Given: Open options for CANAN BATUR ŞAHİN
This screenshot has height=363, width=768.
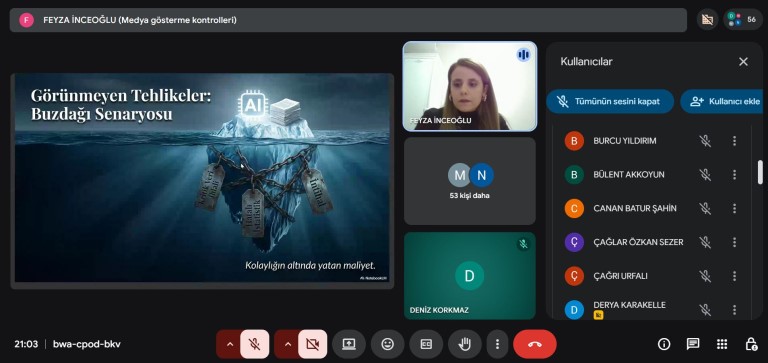Looking at the screenshot, I should click(734, 208).
